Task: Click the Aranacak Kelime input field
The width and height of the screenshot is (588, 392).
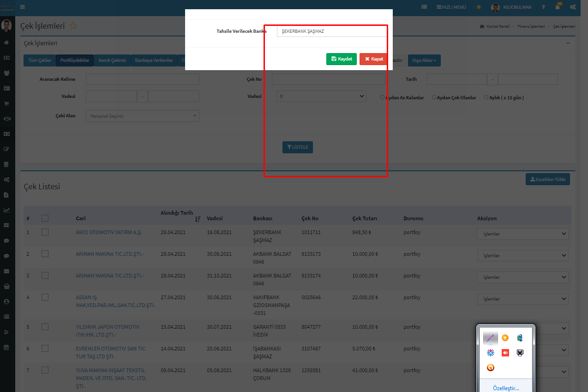Action: (x=142, y=79)
